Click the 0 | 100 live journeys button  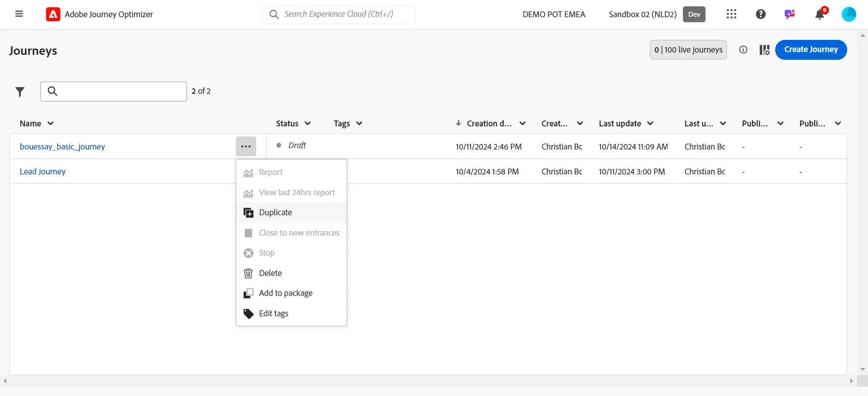point(688,50)
